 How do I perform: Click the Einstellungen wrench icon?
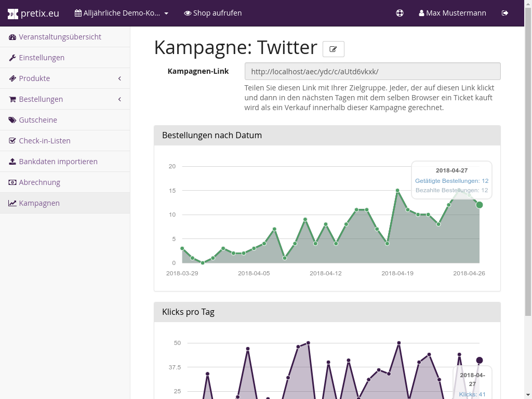pyautogui.click(x=12, y=58)
